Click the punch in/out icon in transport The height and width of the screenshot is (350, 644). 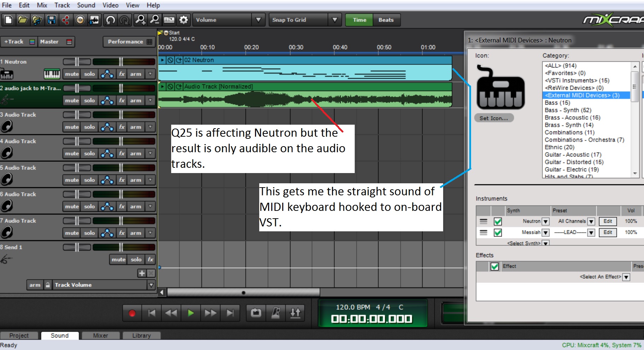pos(295,313)
